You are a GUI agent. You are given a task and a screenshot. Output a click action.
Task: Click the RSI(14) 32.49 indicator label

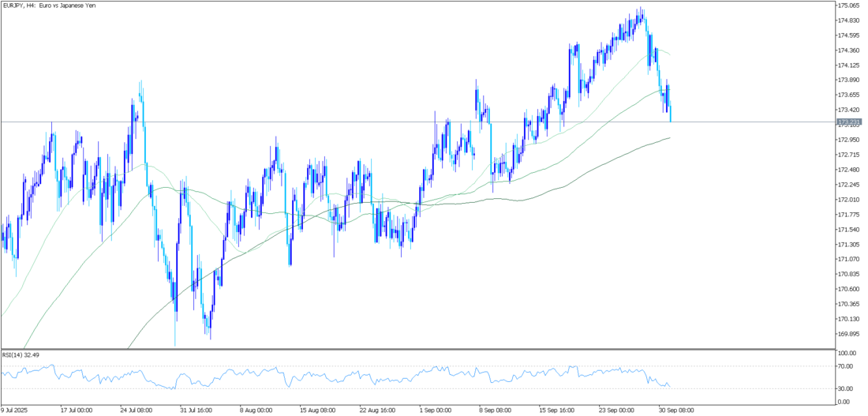click(x=21, y=354)
